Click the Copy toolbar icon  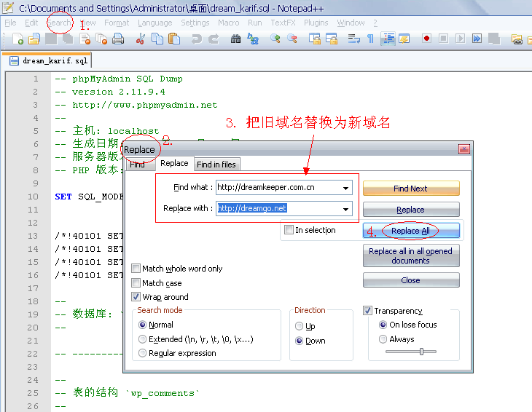click(x=157, y=39)
